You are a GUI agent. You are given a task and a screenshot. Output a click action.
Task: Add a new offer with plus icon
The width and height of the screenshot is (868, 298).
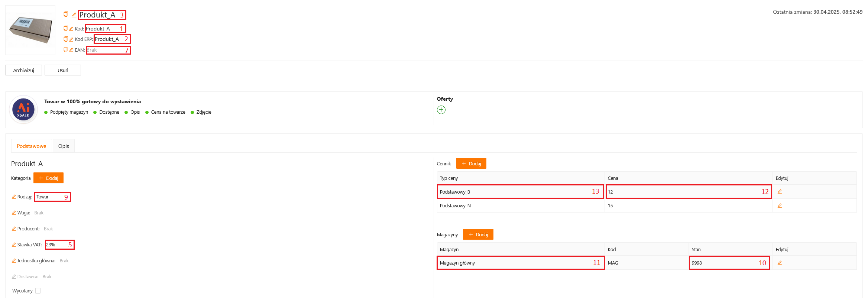pos(441,110)
